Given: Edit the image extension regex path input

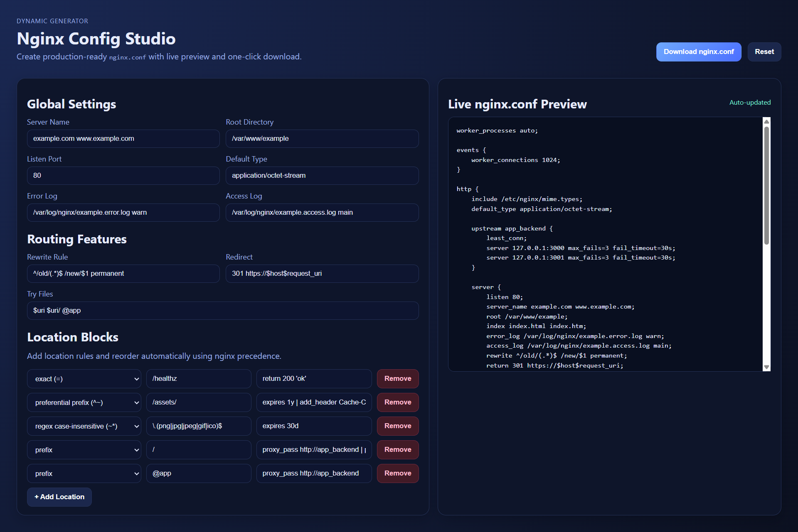Looking at the screenshot, I should point(199,426).
